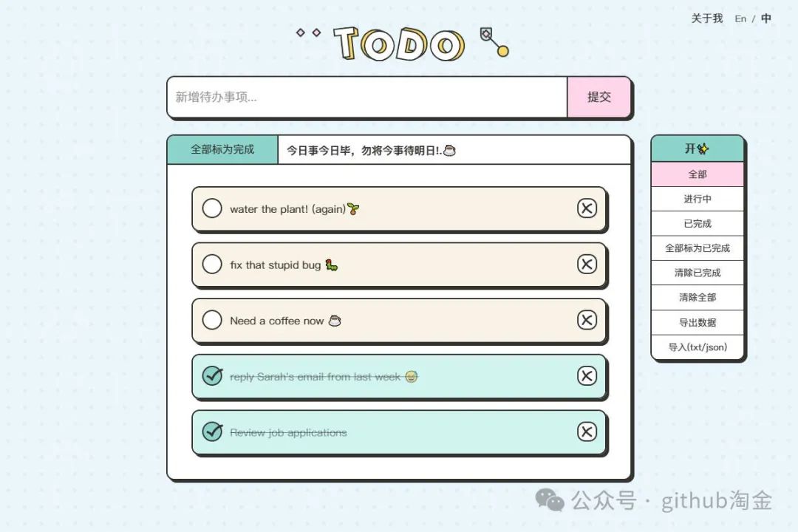This screenshot has height=532, width=798.
Task: Click the two diamond decorations left of TODO
Action: (308, 33)
